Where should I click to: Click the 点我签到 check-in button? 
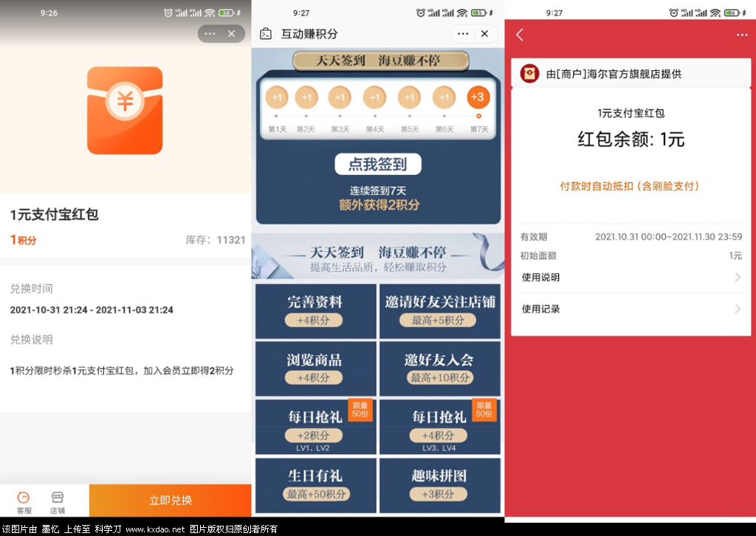(378, 165)
